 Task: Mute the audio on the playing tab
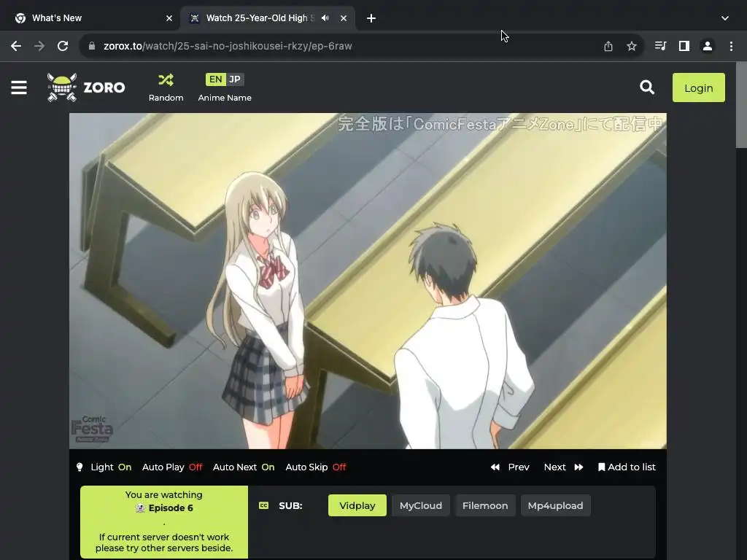point(325,18)
